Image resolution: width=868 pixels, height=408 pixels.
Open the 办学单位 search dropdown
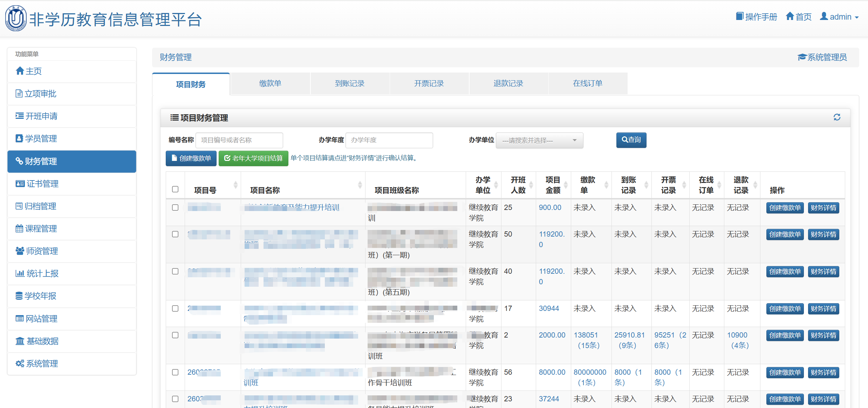click(x=539, y=140)
